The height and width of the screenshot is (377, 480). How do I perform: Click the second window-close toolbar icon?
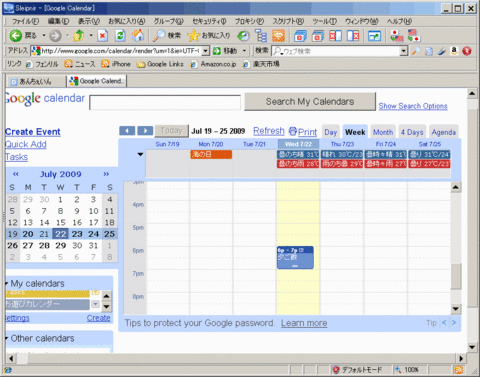click(318, 36)
